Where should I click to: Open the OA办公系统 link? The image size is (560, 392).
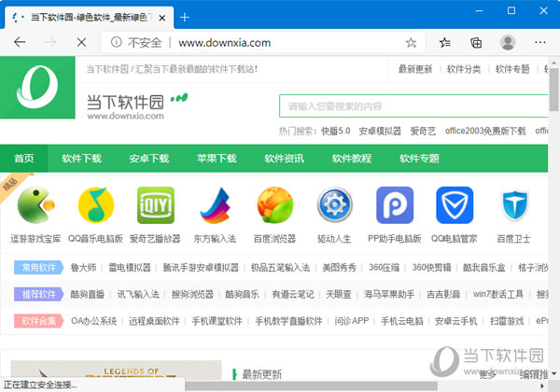click(x=94, y=321)
